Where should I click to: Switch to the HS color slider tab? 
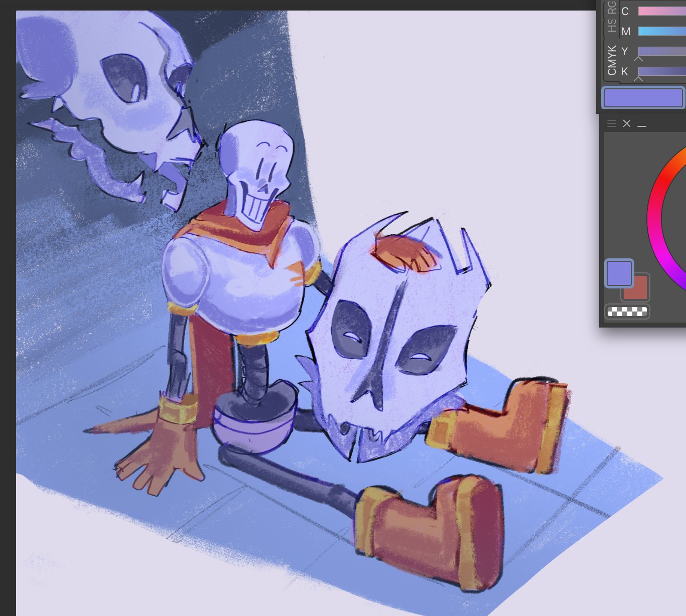pyautogui.click(x=611, y=26)
